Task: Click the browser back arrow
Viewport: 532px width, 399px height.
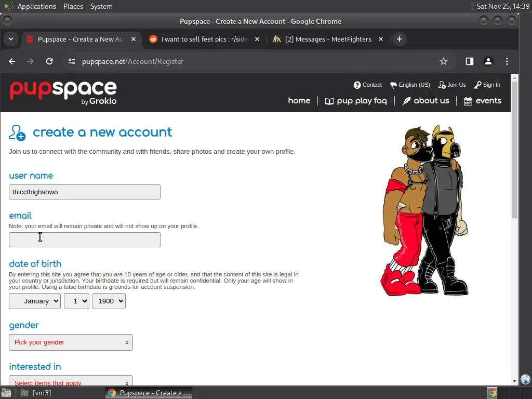Action: [x=12, y=61]
